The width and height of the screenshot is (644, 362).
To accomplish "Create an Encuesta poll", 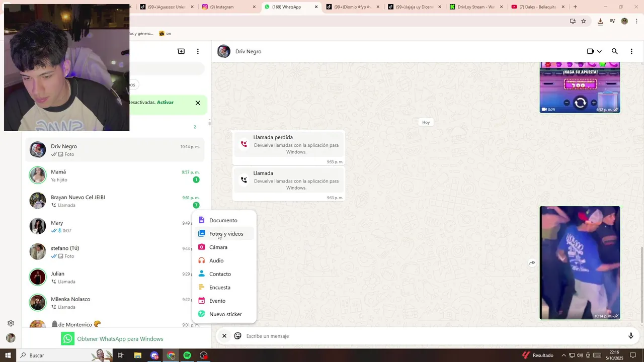I will (x=224, y=288).
